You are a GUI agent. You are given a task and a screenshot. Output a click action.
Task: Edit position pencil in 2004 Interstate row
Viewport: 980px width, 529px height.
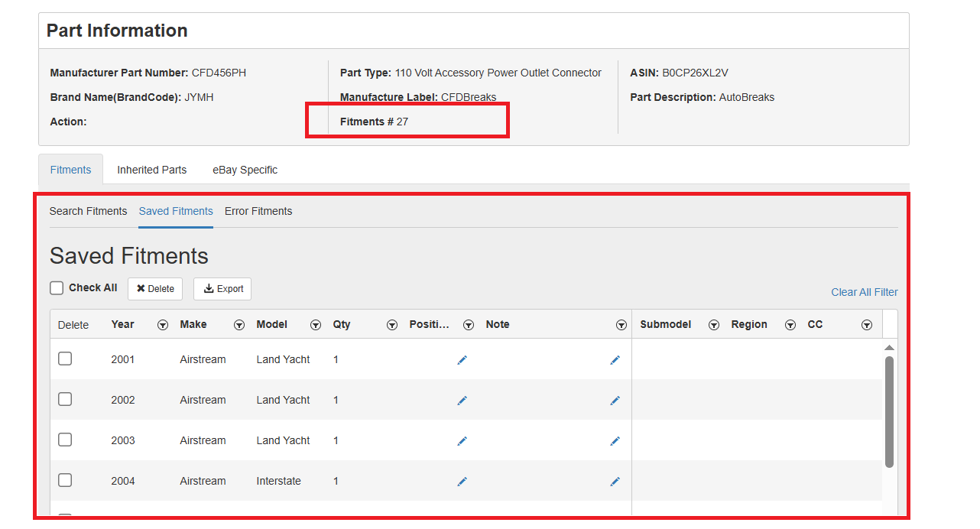tap(462, 482)
